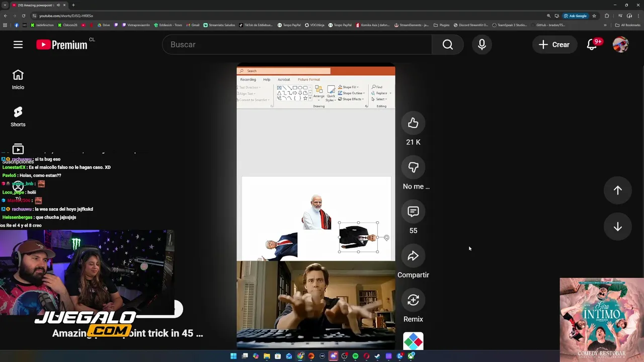Image resolution: width=644 pixels, height=362 pixels.
Task: Open the notifications bell
Action: tap(592, 45)
